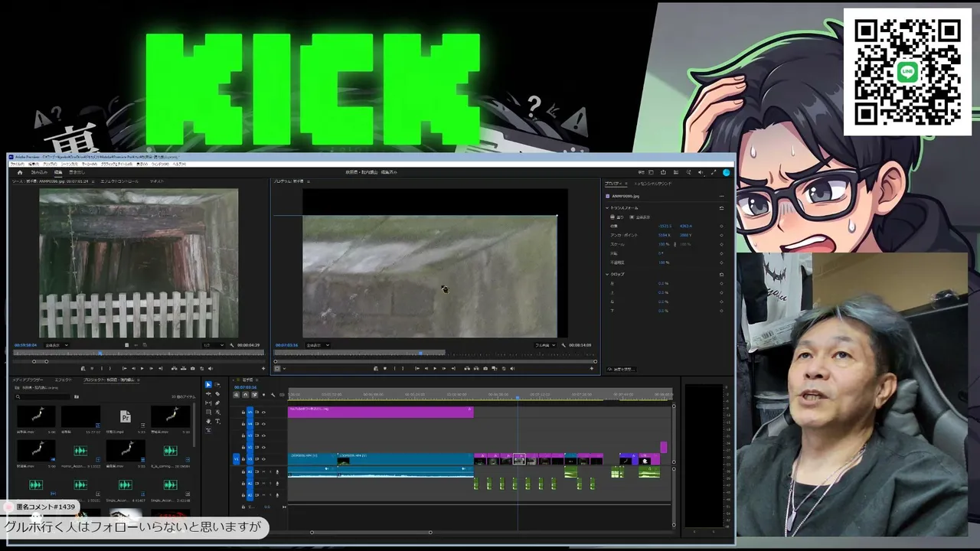Activate the Type (T) tool
The height and width of the screenshot is (551, 980).
(217, 422)
